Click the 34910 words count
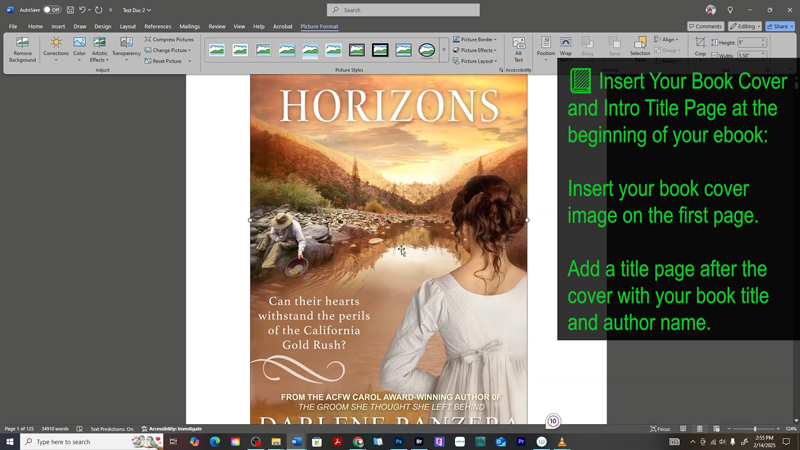The image size is (800, 450). pos(55,429)
